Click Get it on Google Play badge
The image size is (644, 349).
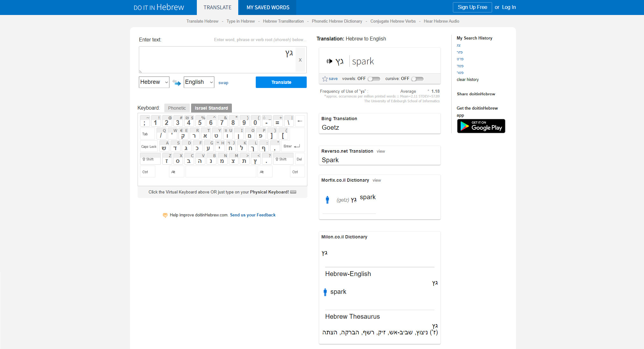tap(481, 126)
